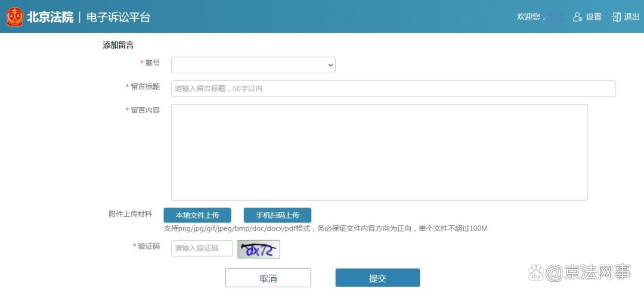Click the 本地文件上传 upload button
644x295 pixels.
(x=197, y=215)
